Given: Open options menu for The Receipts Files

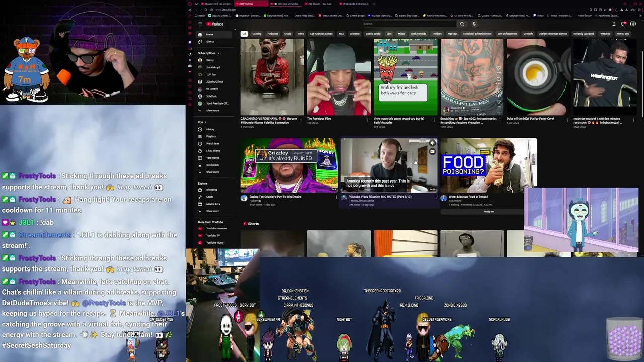Looking at the screenshot, I should click(368, 120).
